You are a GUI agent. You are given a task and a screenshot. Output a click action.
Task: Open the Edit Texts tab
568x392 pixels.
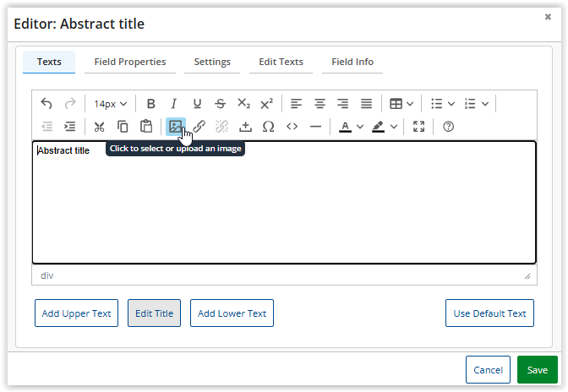tap(281, 62)
